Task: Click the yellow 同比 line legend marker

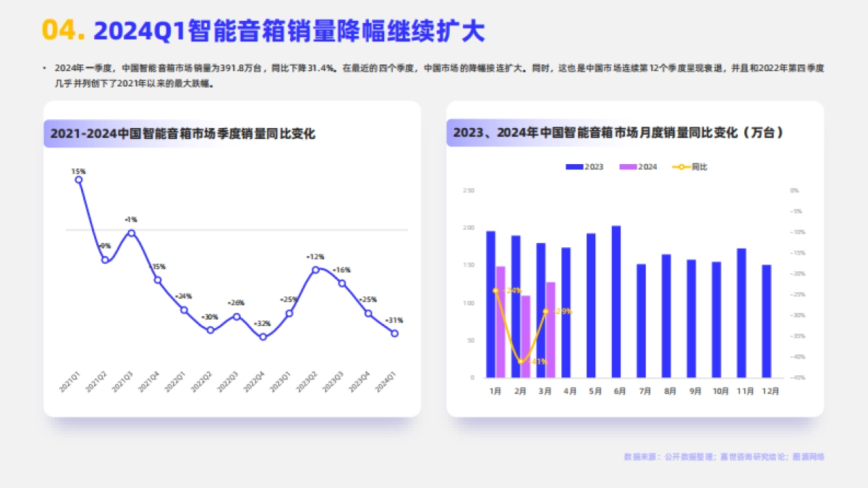Action: (x=680, y=168)
